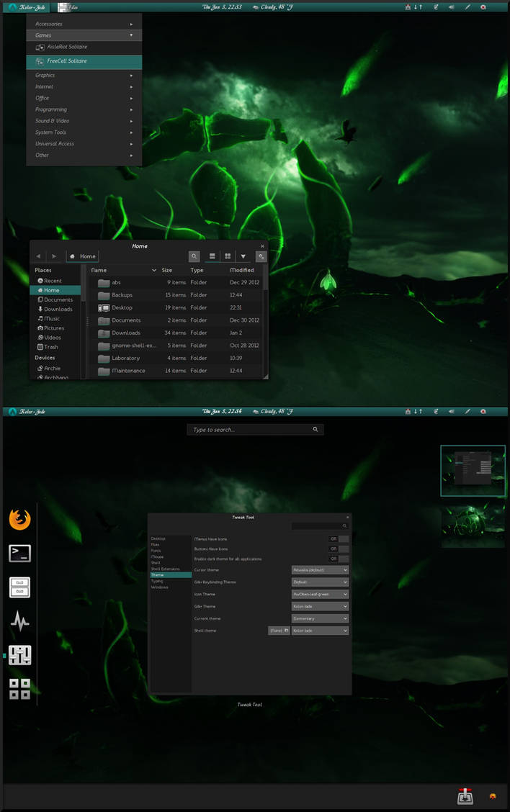Open the Shell theme Kolor-Jade dropdown

pyautogui.click(x=320, y=631)
